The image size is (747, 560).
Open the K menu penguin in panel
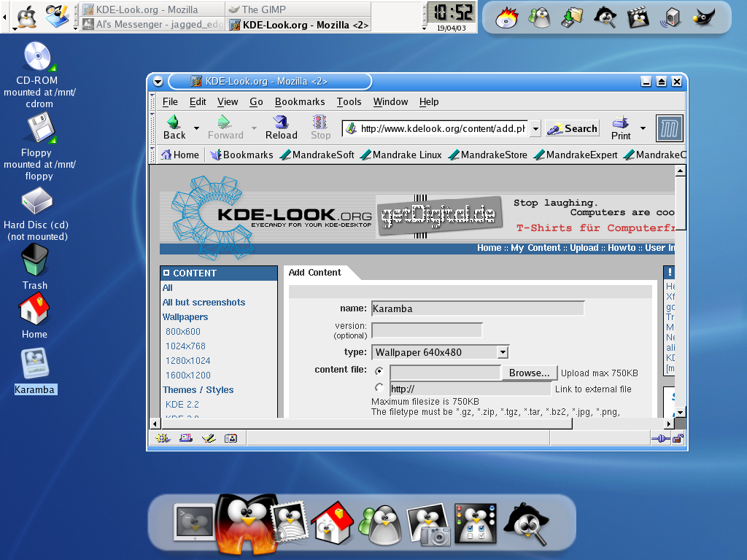pyautogui.click(x=27, y=17)
